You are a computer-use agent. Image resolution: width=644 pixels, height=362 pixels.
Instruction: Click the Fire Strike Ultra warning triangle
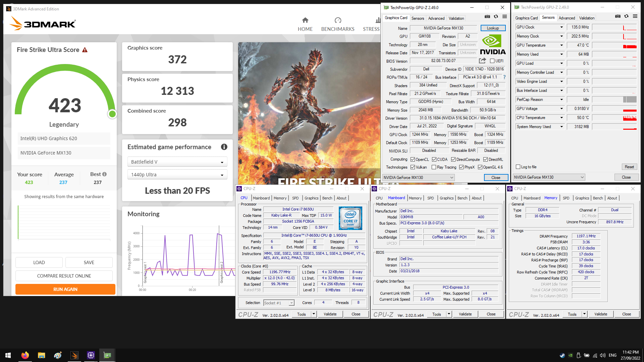pyautogui.click(x=85, y=50)
